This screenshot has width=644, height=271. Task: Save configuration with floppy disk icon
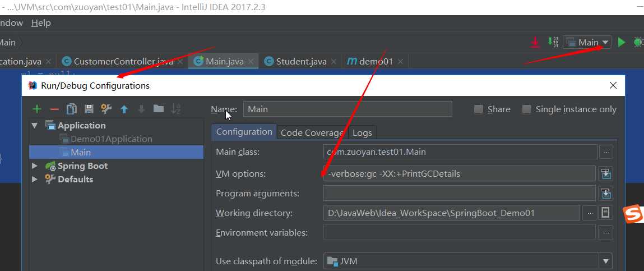[x=89, y=109]
